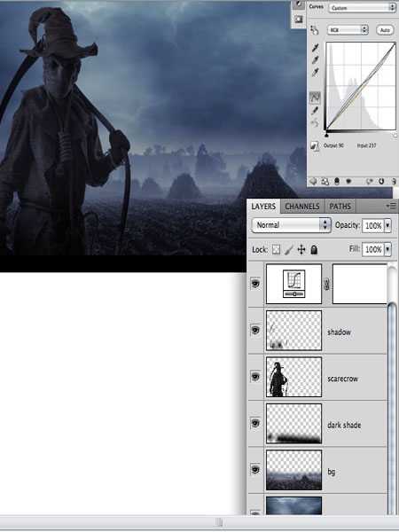Click the adjustments icon atop the panel strip
This screenshot has height=532, width=399.
point(299,4)
